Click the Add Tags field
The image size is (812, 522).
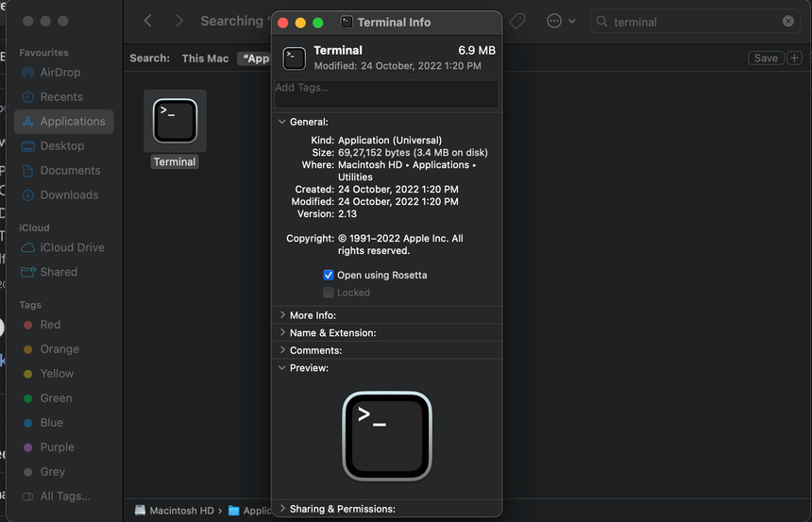point(386,93)
